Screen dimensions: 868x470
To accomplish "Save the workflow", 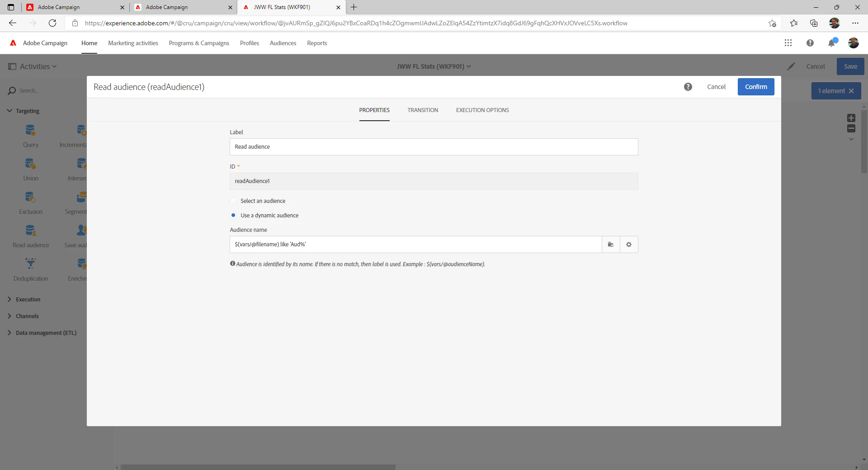I will [850, 66].
